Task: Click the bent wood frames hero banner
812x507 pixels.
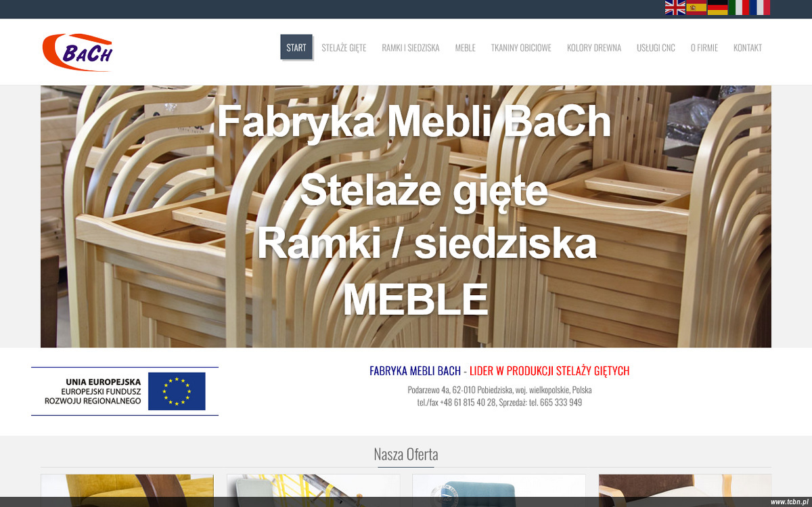Action: (x=406, y=217)
